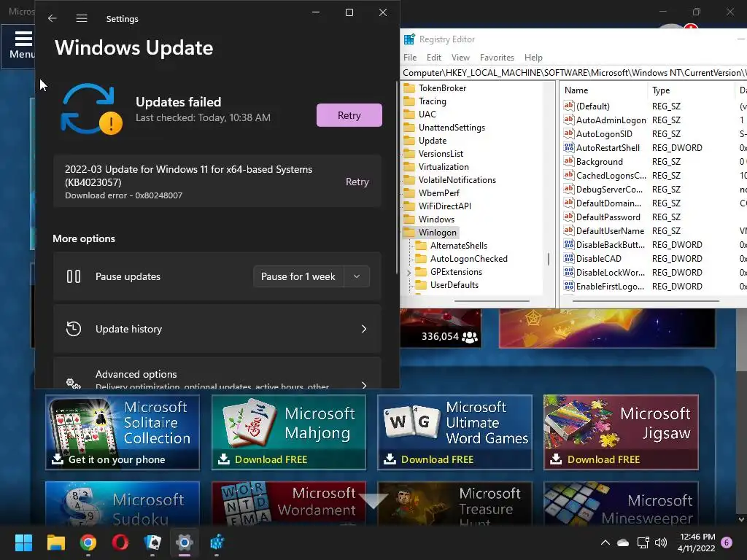The width and height of the screenshot is (747, 560).
Task: Select the Winlogon registry key
Action: [437, 233]
